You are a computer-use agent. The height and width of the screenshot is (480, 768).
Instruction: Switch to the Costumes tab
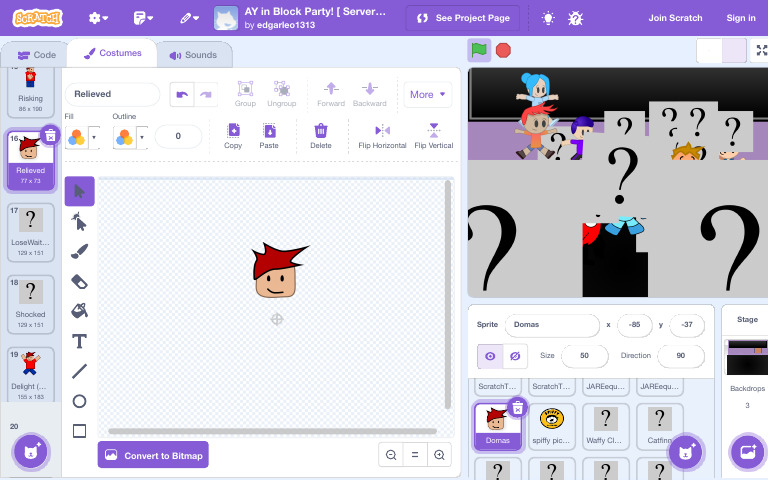pyautogui.click(x=113, y=53)
